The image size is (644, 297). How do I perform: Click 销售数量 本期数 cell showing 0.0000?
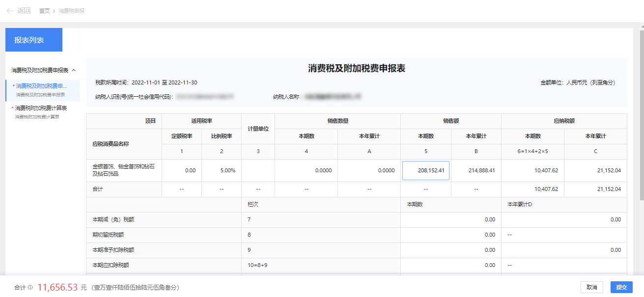coord(306,171)
